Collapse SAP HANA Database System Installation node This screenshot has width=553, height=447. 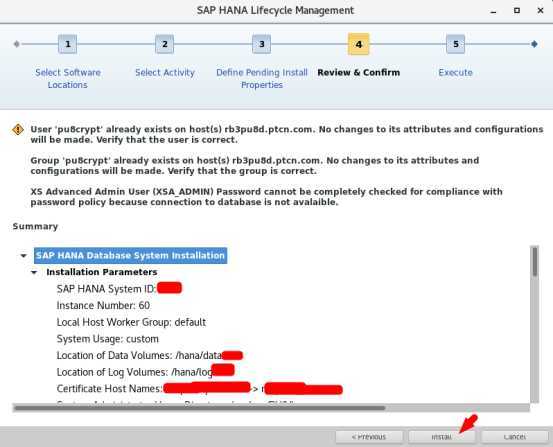[24, 255]
